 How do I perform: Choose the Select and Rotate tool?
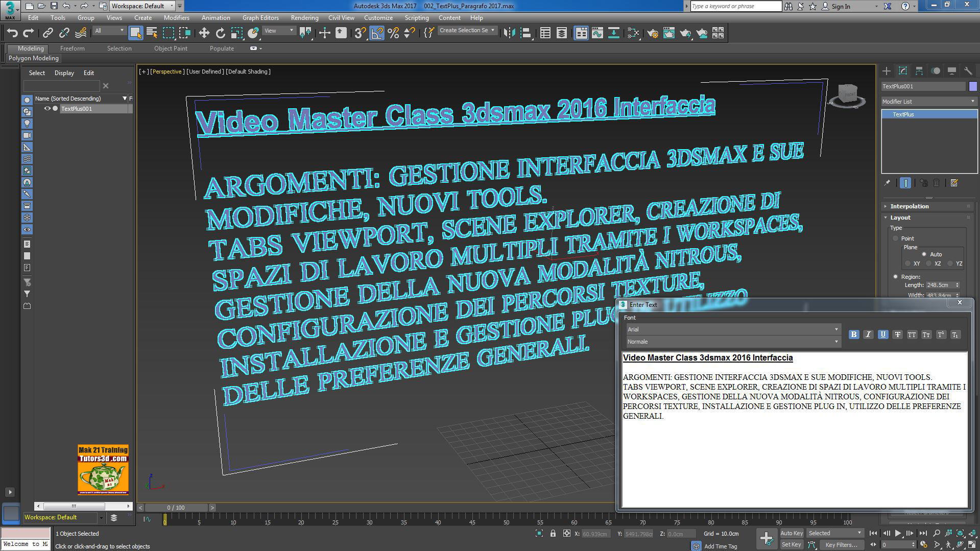point(220,33)
